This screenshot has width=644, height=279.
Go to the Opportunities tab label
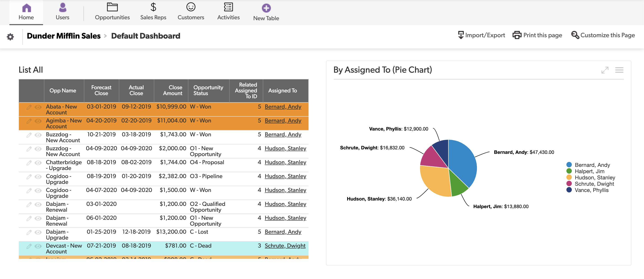pyautogui.click(x=112, y=17)
